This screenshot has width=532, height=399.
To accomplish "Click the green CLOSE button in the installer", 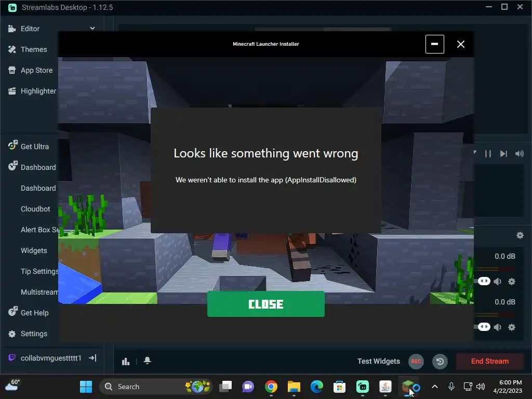I will tap(265, 304).
